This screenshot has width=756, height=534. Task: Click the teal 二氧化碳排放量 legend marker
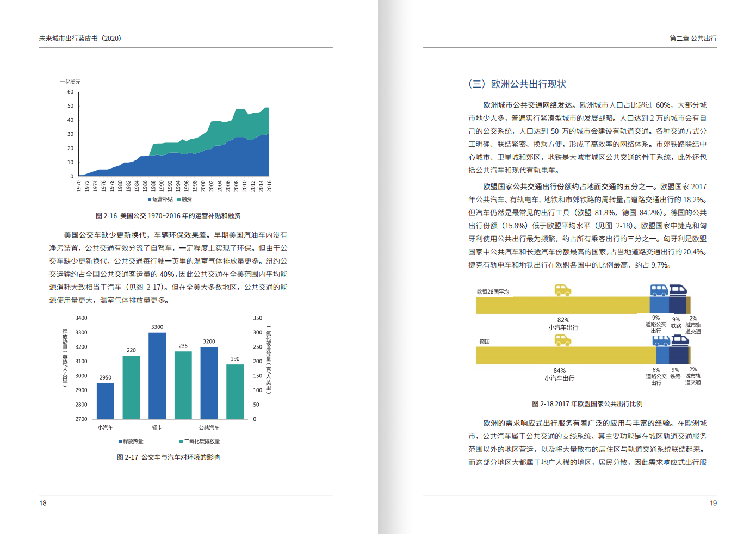[x=181, y=442]
